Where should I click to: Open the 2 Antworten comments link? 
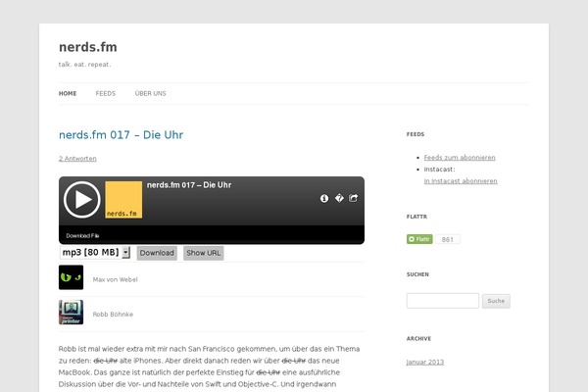point(77,159)
